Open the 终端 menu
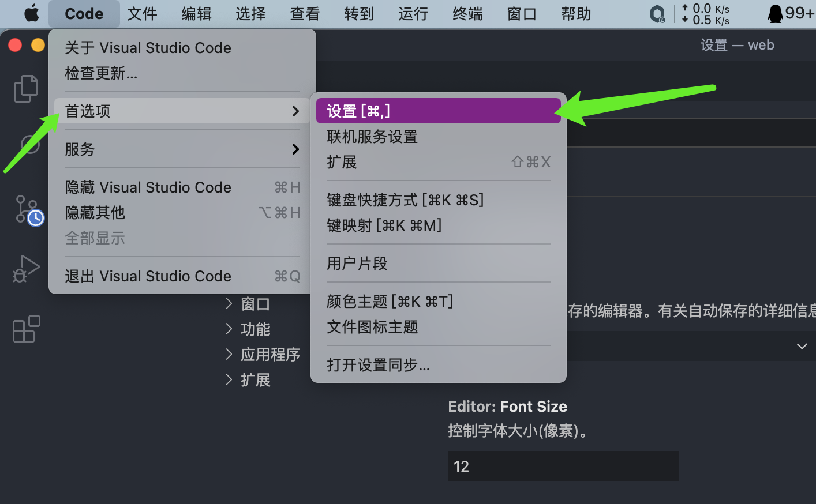Viewport: 816px width, 504px height. click(x=468, y=14)
